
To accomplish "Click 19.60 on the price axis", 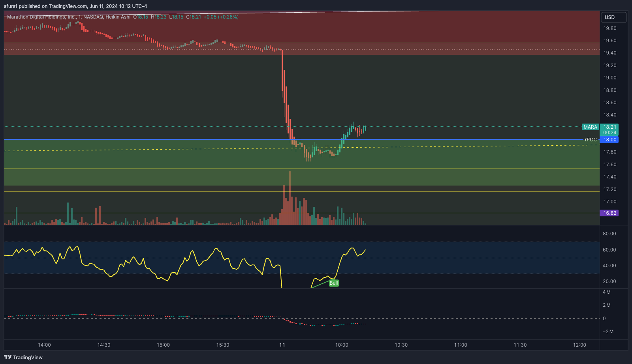I will (610, 41).
